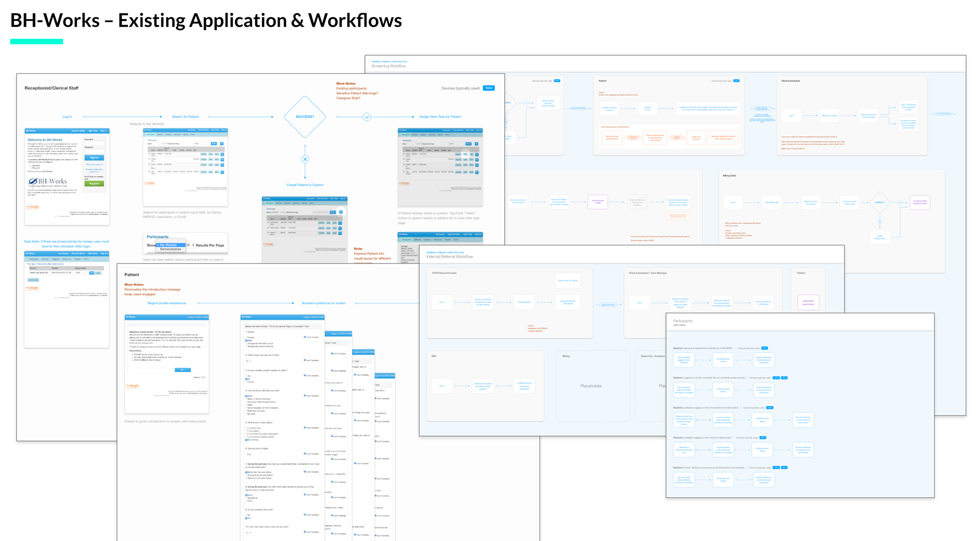Click mdlogix logo on the login mockup
Image resolution: width=980 pixels, height=541 pixels.
pos(33,207)
